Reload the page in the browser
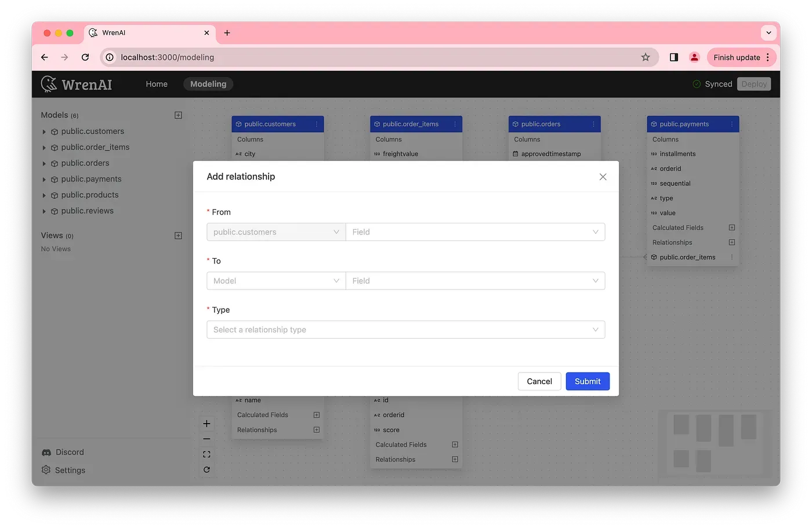 click(85, 57)
